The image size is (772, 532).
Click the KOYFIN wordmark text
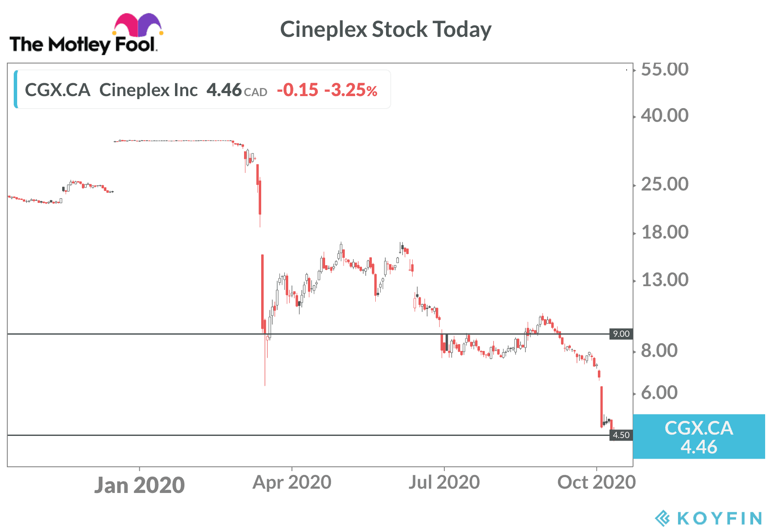[719, 518]
